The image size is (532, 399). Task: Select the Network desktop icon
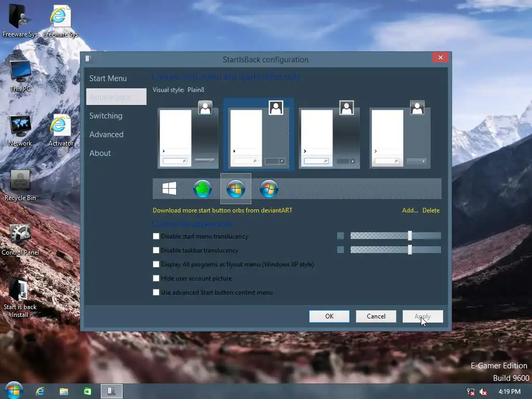point(20,130)
